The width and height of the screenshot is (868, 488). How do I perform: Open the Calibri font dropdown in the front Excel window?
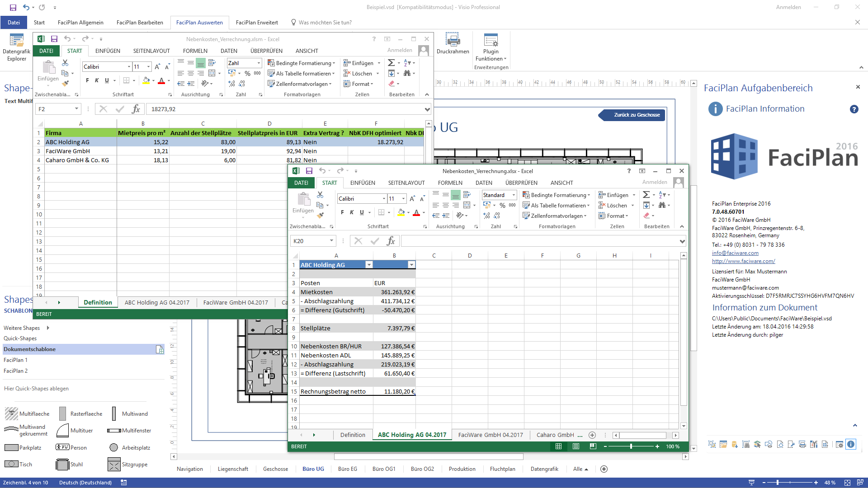(384, 199)
